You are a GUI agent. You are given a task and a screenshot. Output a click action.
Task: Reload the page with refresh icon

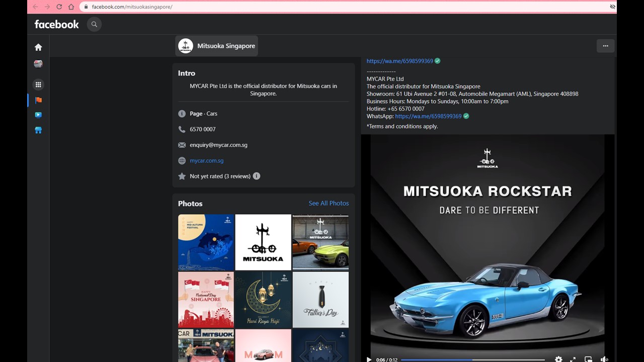click(x=59, y=7)
